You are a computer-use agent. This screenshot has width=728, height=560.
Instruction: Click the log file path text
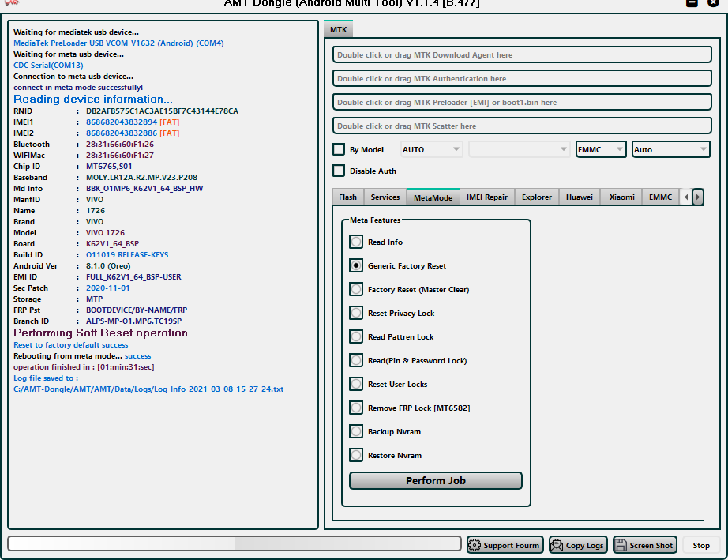[x=148, y=389]
